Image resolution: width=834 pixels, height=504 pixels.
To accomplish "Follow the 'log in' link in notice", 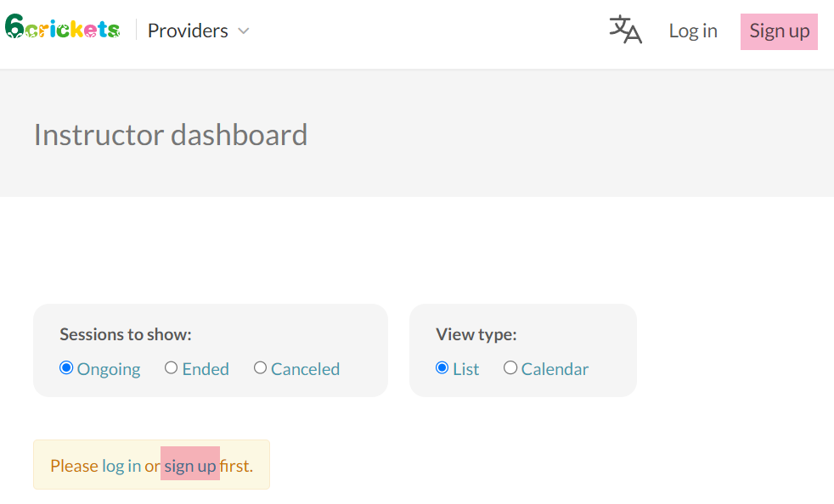I will coord(121,466).
